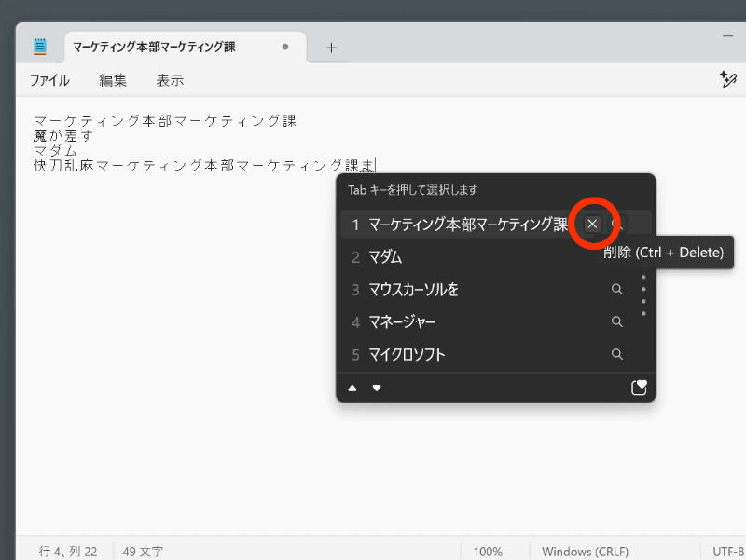Open the feedback icon in the candidate window
This screenshot has width=746, height=560.
click(x=638, y=387)
